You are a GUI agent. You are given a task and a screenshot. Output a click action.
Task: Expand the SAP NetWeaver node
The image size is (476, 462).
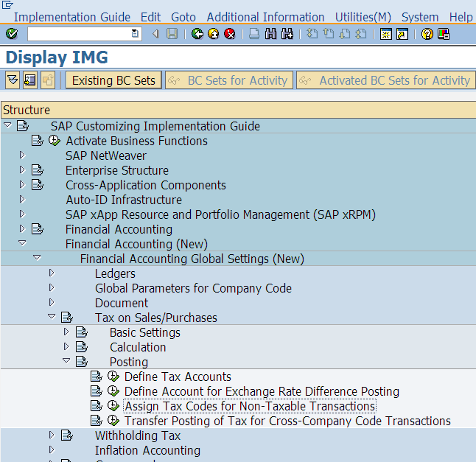[x=22, y=155]
